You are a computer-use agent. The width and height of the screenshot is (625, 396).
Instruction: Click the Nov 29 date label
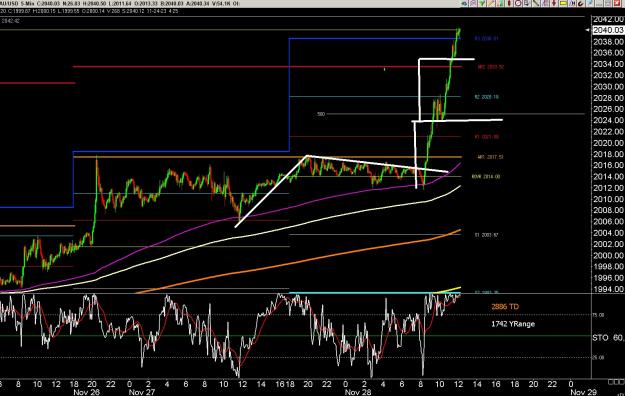583,392
